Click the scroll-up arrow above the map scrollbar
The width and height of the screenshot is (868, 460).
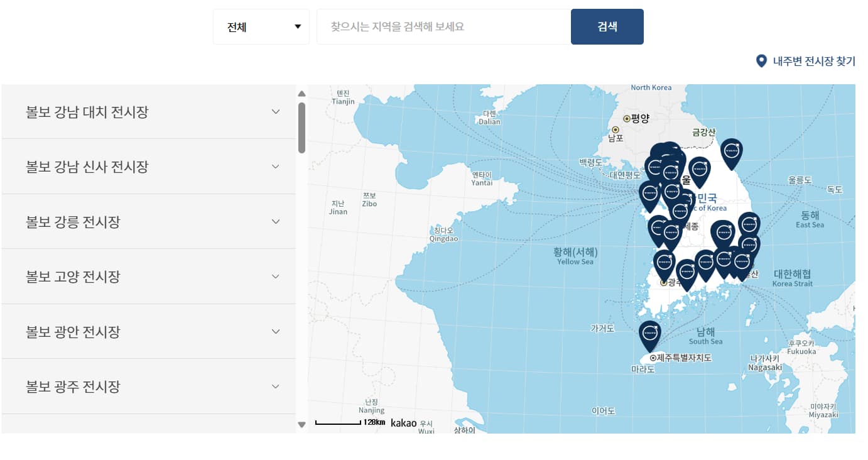point(302,92)
